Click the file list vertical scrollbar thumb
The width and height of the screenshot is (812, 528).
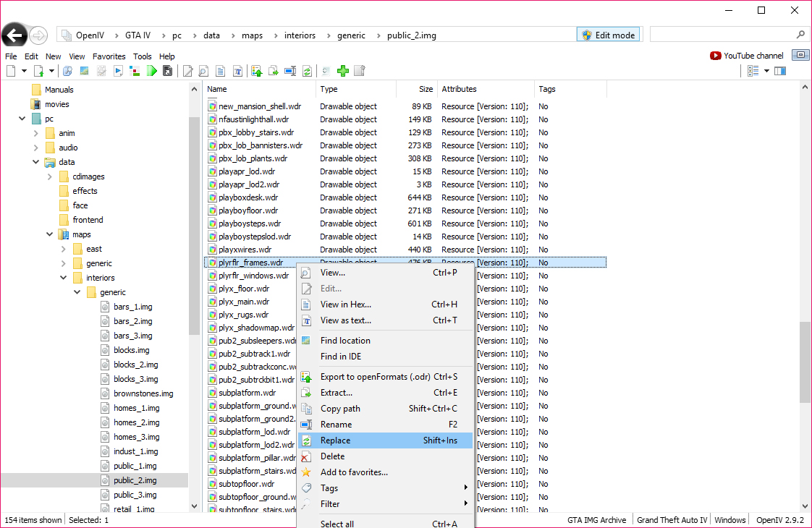(x=805, y=362)
